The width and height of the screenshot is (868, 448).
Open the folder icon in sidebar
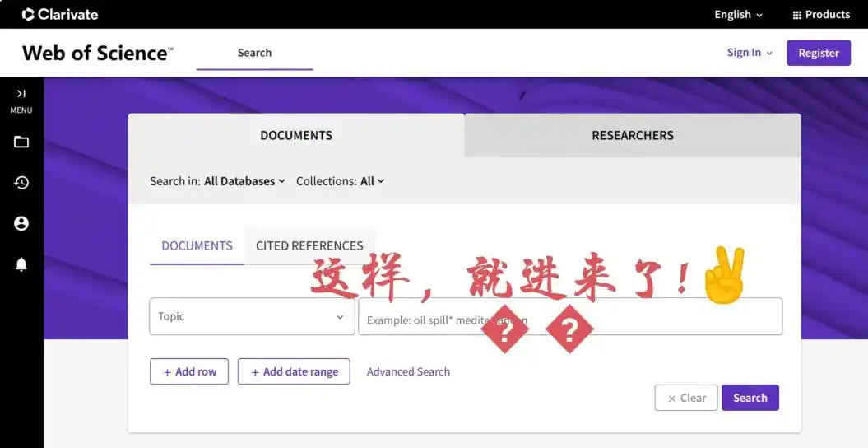(21, 142)
